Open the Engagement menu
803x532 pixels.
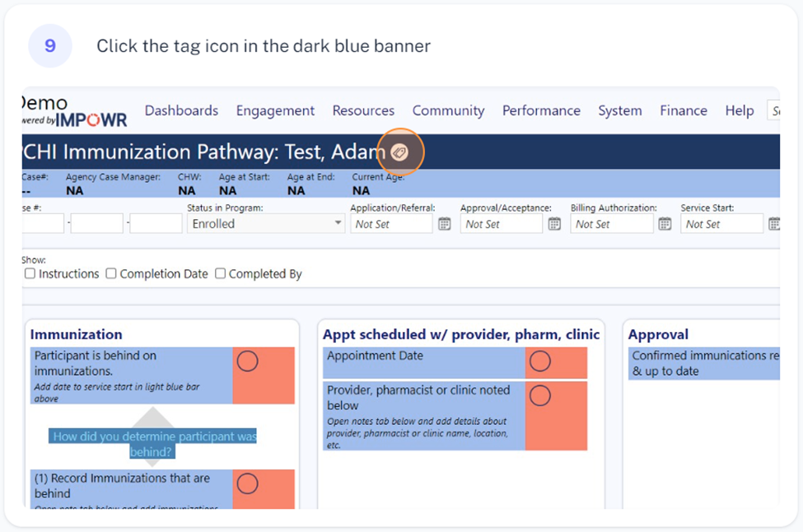click(275, 110)
